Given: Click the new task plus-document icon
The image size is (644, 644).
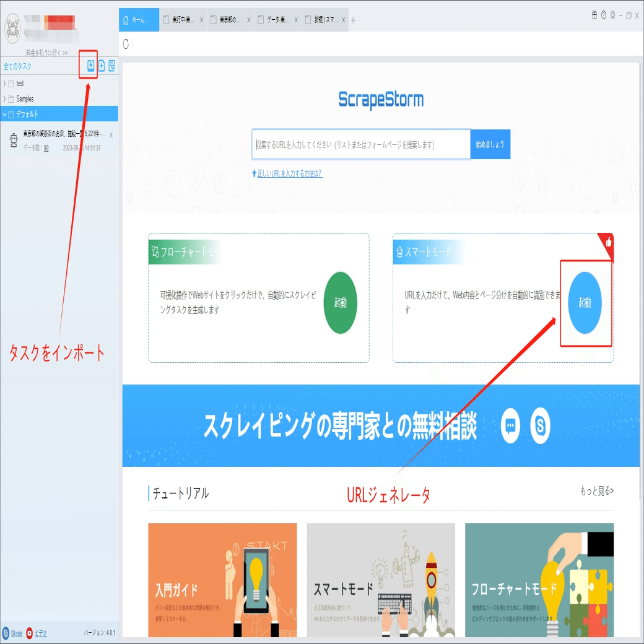Looking at the screenshot, I should (102, 66).
